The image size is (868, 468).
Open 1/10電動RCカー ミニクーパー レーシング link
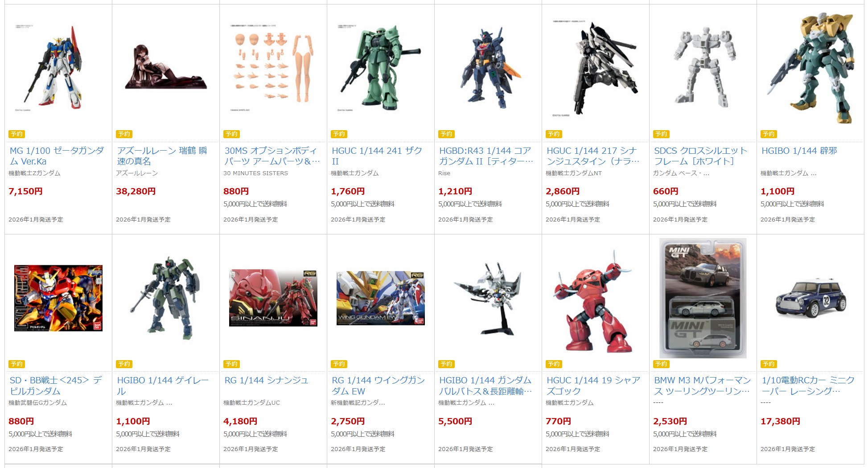pyautogui.click(x=808, y=386)
